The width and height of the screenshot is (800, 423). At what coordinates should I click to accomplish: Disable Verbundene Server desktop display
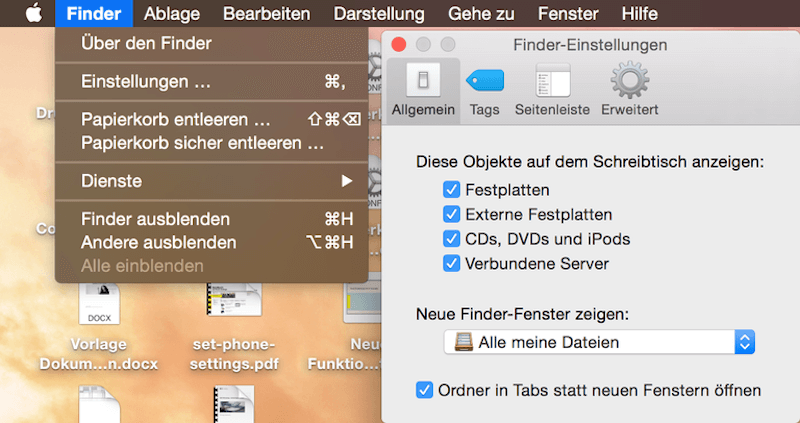(x=451, y=264)
